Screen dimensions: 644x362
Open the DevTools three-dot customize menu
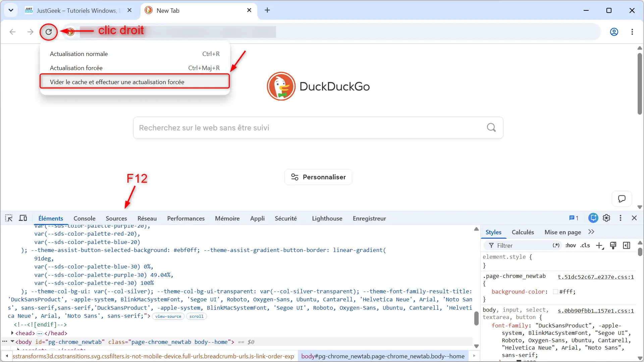(x=621, y=218)
